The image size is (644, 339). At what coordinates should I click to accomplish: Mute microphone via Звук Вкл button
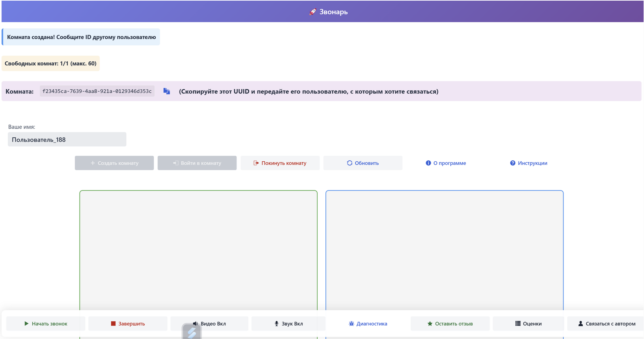(x=288, y=324)
